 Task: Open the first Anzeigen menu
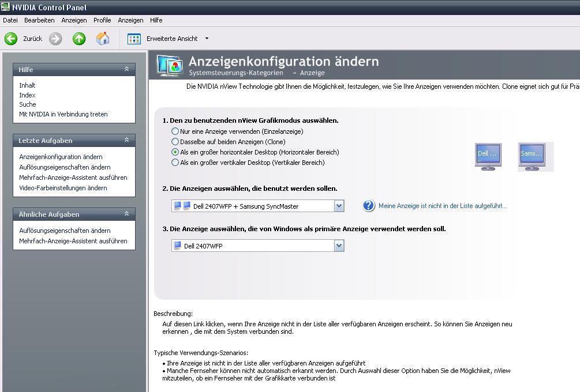pyautogui.click(x=74, y=20)
